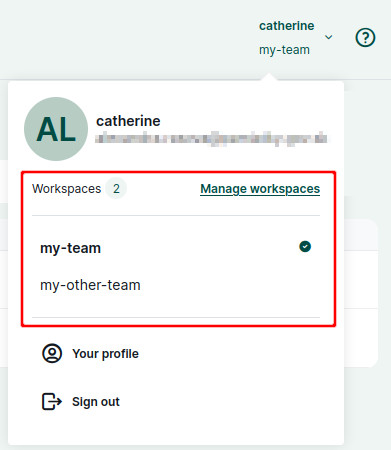Click the profile person icon

[52, 353]
